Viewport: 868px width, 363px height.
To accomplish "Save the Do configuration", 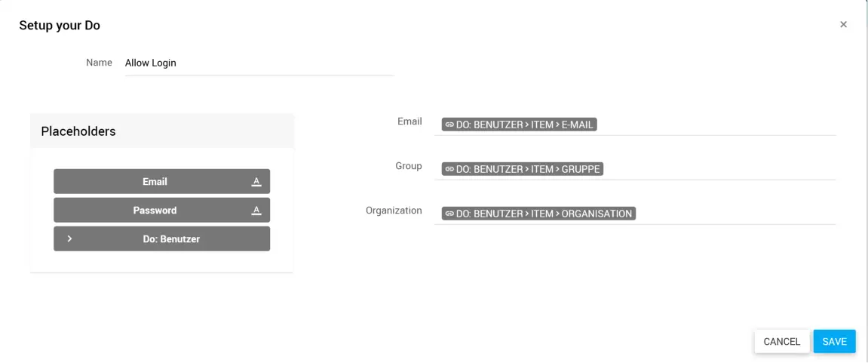I will point(834,342).
